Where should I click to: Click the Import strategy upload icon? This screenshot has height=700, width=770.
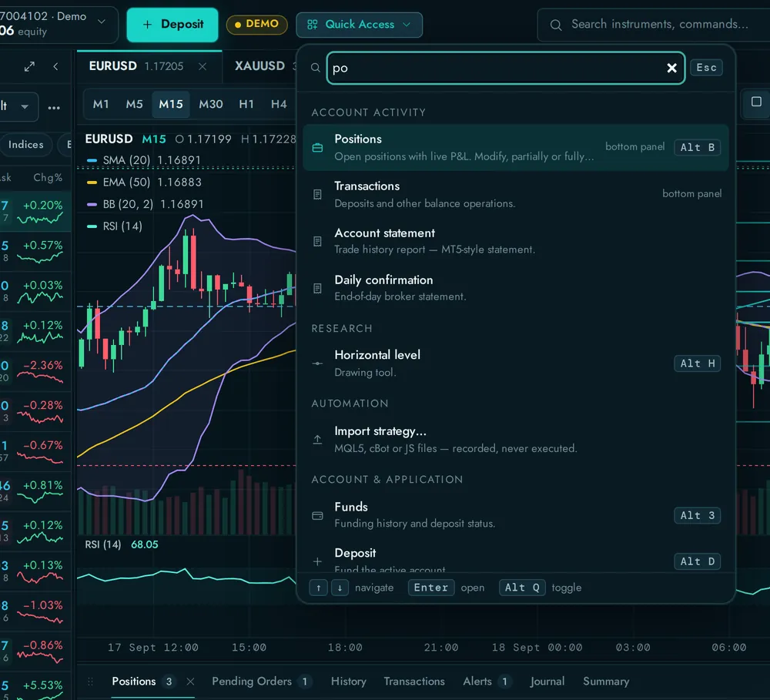318,440
